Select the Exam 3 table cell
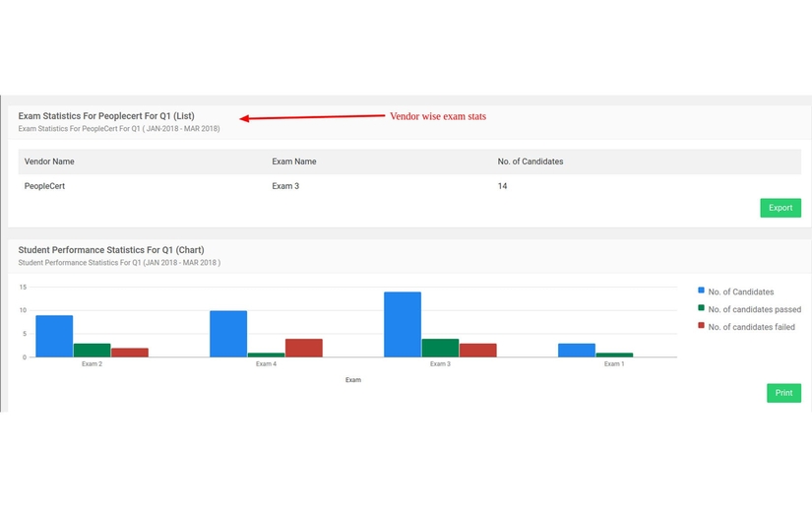The width and height of the screenshot is (812, 517). pos(285,186)
